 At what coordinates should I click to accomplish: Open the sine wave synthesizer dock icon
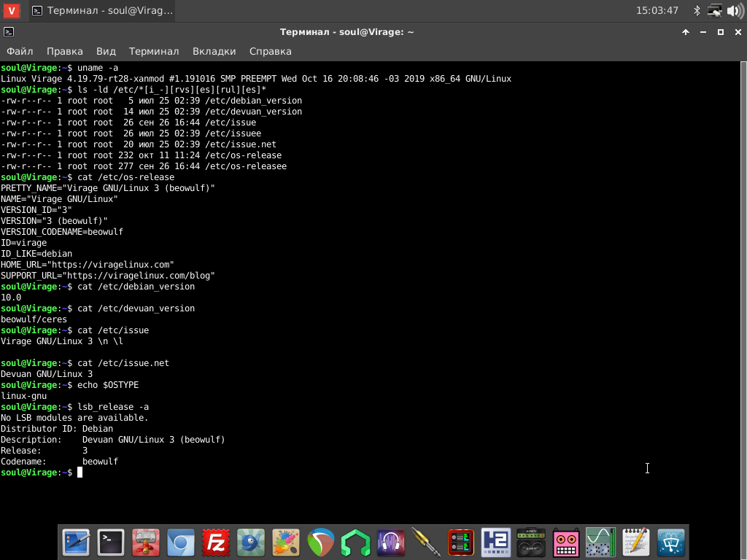(x=601, y=542)
